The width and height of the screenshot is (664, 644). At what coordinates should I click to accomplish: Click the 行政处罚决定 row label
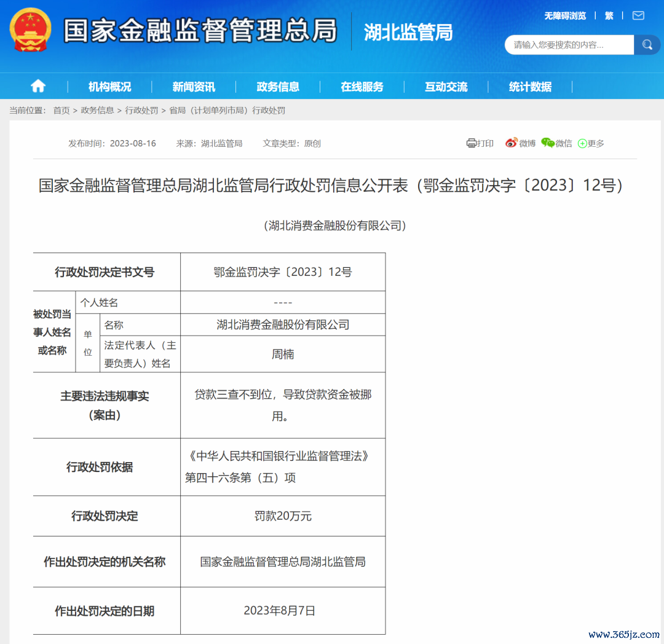click(x=105, y=516)
